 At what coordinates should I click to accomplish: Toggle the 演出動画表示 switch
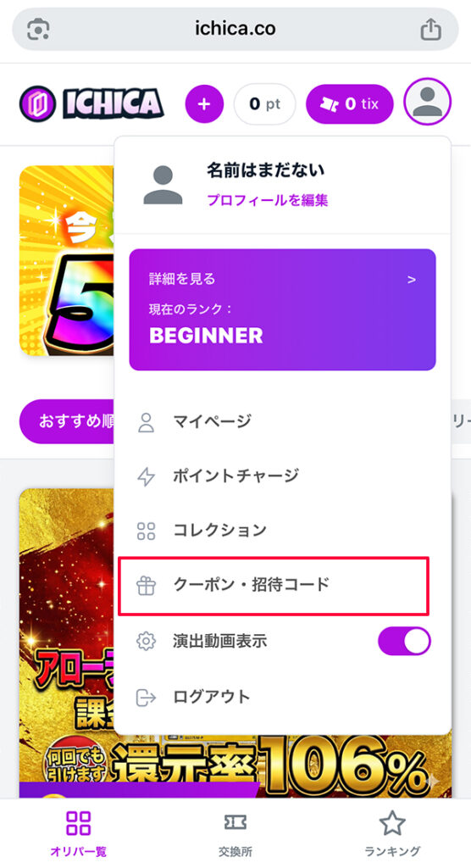(x=404, y=641)
